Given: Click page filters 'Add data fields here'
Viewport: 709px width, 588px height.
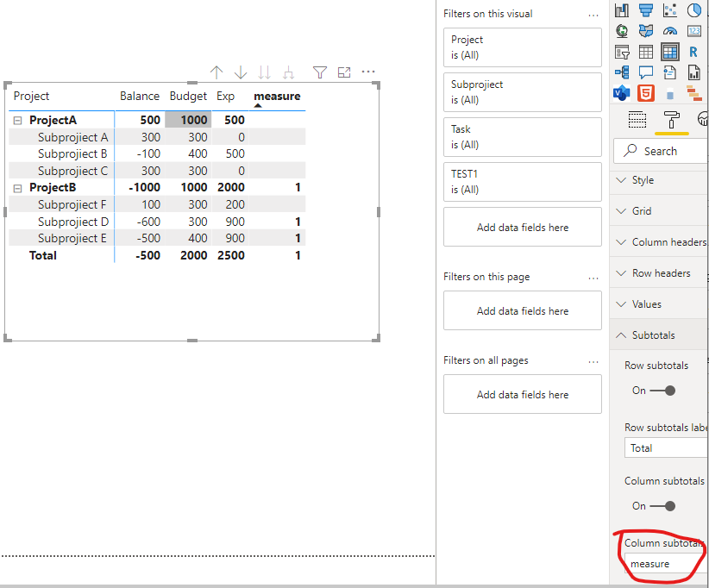Looking at the screenshot, I should click(522, 310).
